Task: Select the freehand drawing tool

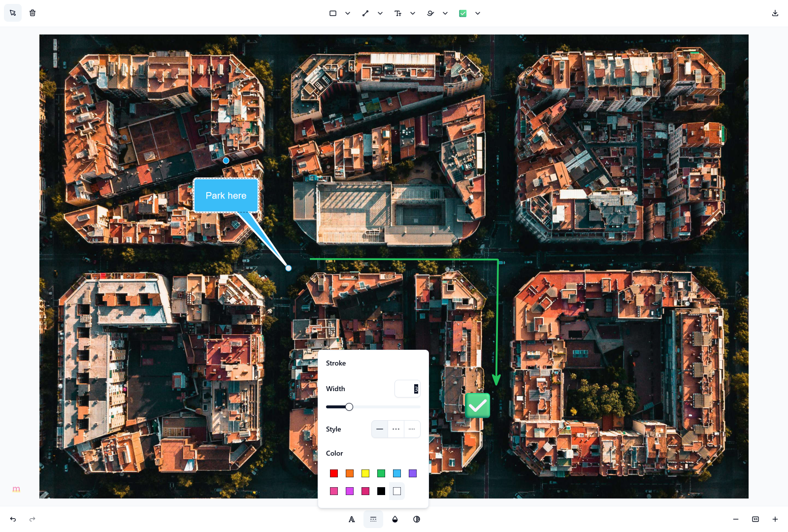Action: pyautogui.click(x=430, y=13)
